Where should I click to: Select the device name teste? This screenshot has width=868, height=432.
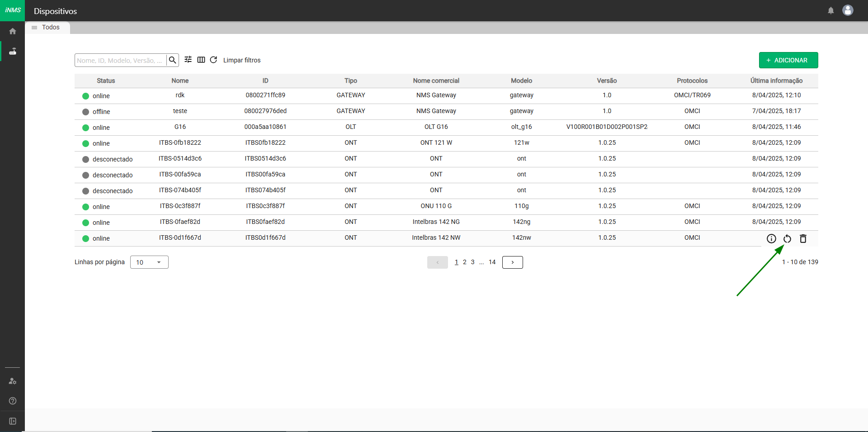(180, 111)
